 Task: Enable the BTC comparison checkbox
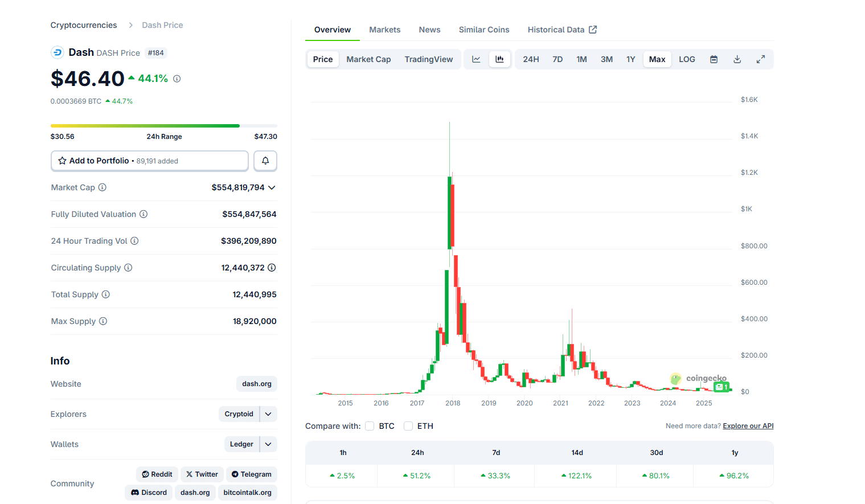click(369, 425)
